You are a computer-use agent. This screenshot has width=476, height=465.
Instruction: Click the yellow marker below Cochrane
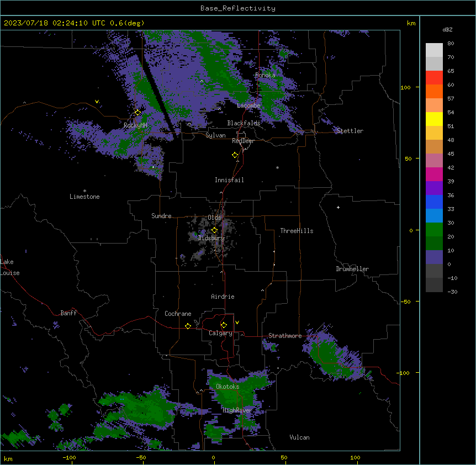(188, 326)
